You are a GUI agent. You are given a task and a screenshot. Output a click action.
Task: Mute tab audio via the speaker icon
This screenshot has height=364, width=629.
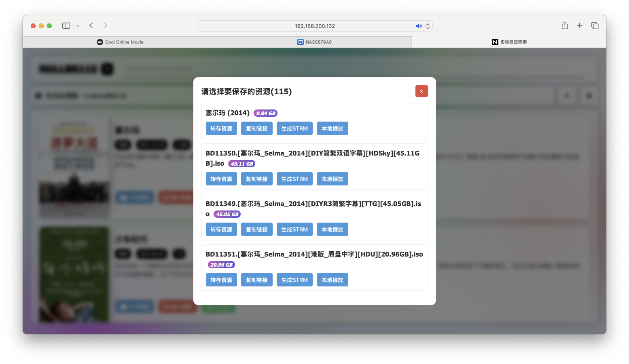[x=419, y=26]
